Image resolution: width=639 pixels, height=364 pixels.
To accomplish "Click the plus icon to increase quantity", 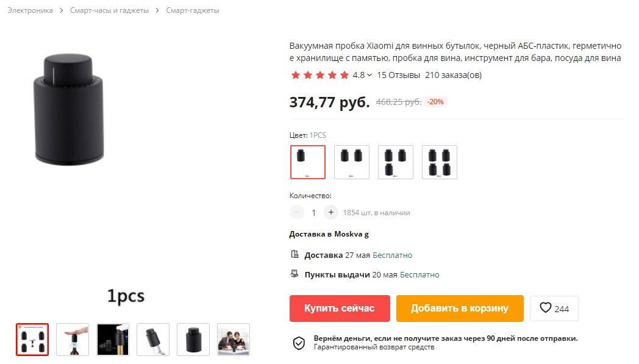I will [x=330, y=212].
